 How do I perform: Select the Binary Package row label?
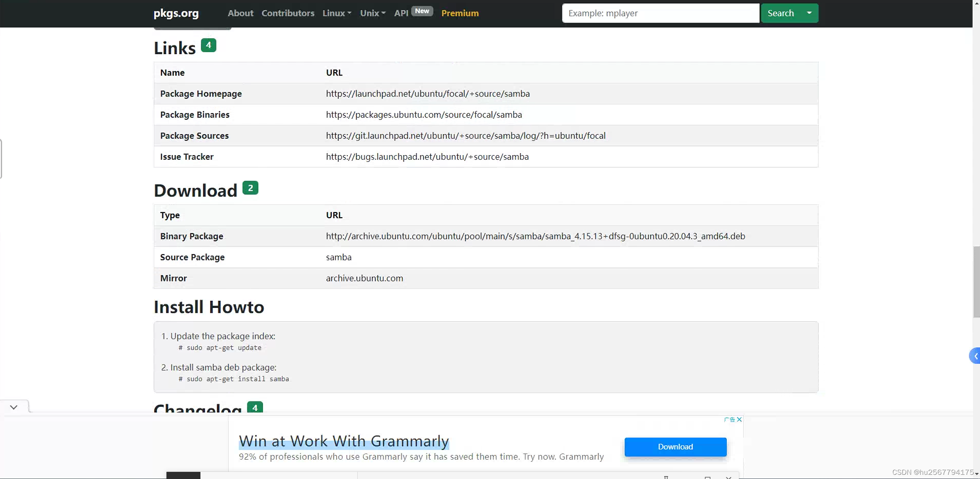192,236
